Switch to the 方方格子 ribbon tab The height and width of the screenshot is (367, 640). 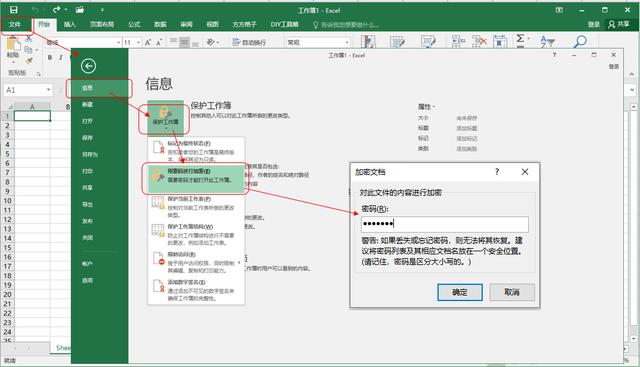244,24
